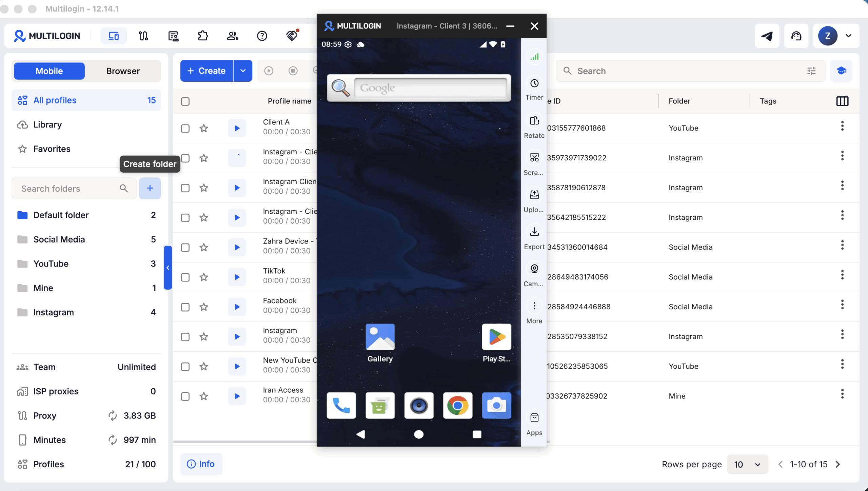Image resolution: width=868 pixels, height=491 pixels.
Task: Start the Client A profile play button
Action: tap(237, 128)
